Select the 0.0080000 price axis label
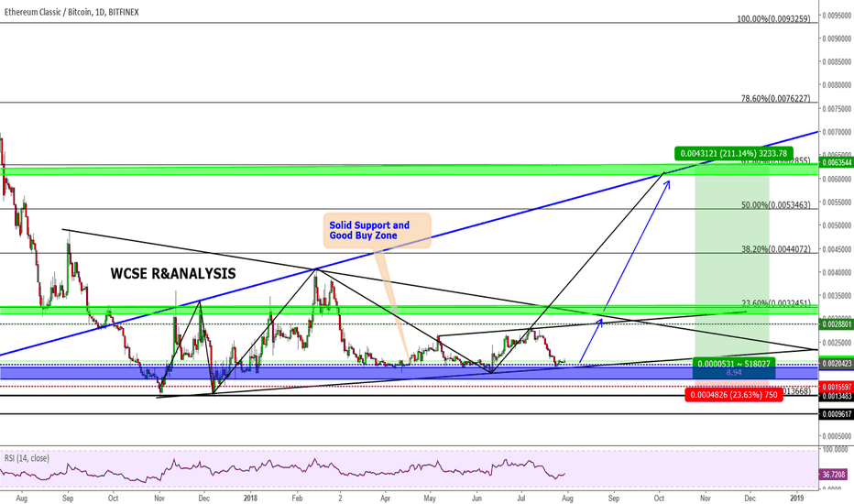Image resolution: width=854 pixels, height=504 pixels. [837, 85]
